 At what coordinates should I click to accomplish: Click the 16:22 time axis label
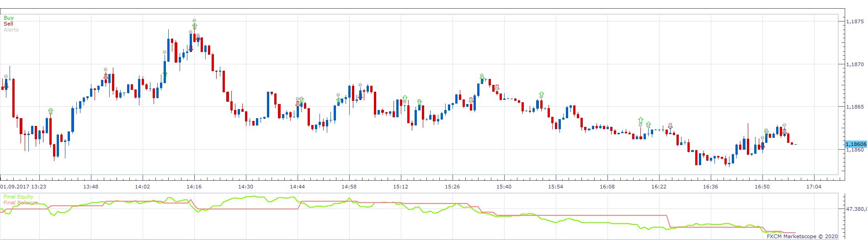click(x=659, y=187)
